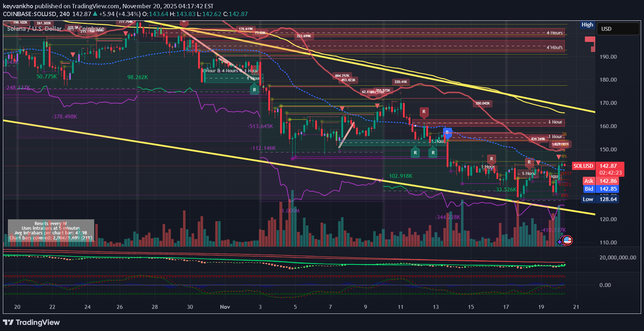Screen dimensions: 644x331
Task: Click the Nov label on the time axis
Action: pos(225,307)
